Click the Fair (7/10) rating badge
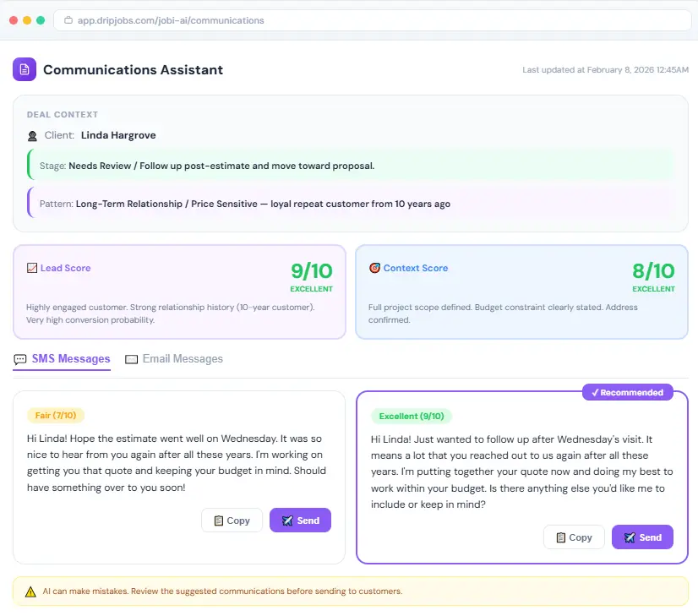The width and height of the screenshot is (698, 616). 55,416
